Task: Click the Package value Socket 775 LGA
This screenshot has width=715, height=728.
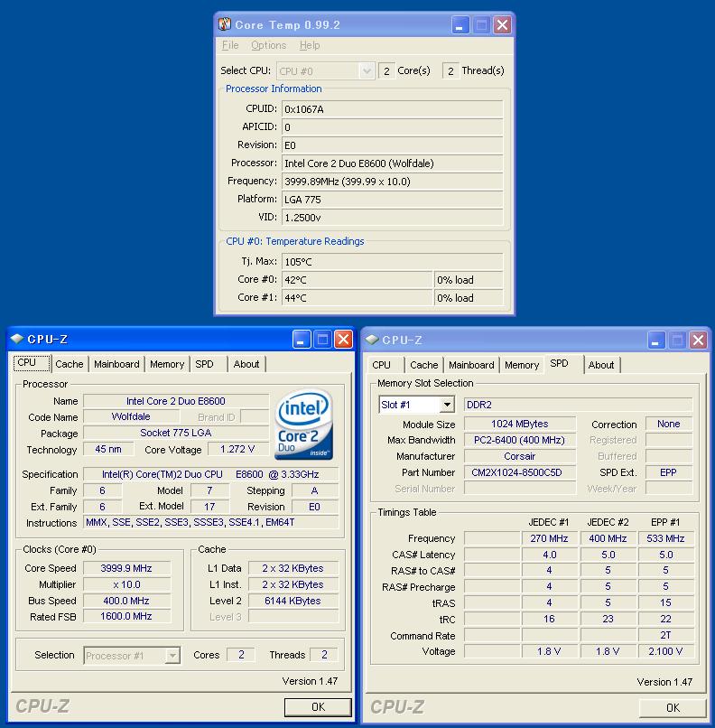Action: pos(176,434)
